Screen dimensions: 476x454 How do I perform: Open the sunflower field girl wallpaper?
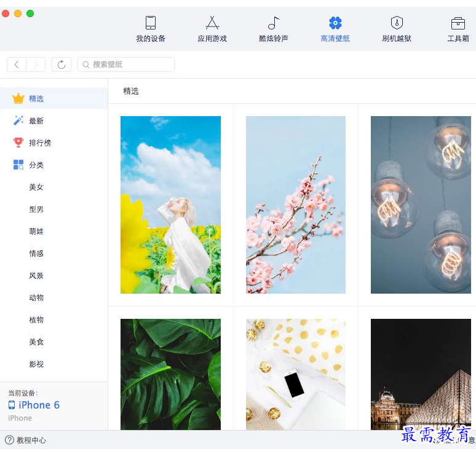coord(170,205)
